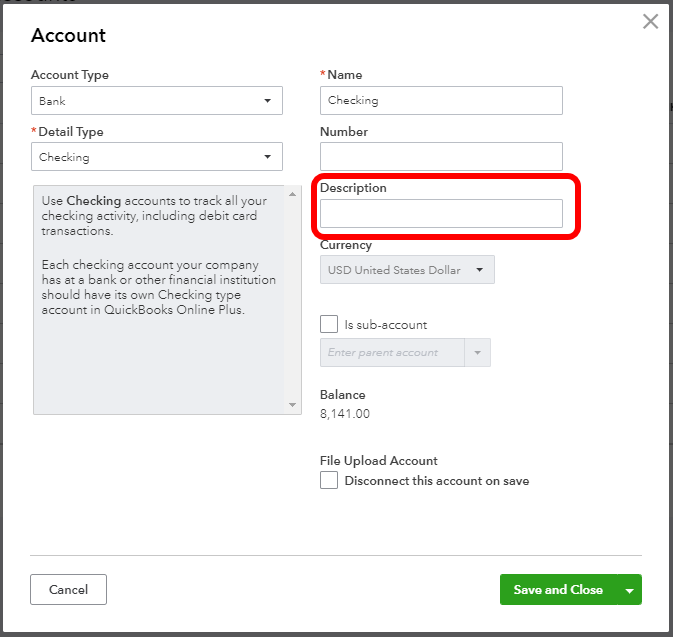Focus the empty Number input field
673x637 pixels.
[441, 156]
